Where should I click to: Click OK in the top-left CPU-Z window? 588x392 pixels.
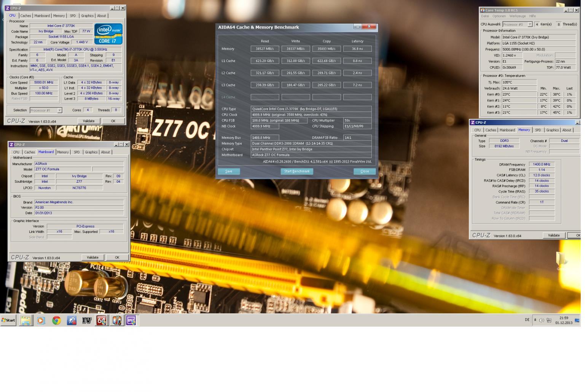[113, 121]
